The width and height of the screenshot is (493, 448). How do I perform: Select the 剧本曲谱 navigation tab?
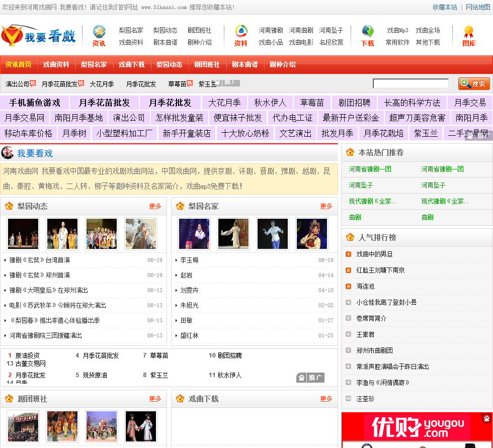coord(244,64)
